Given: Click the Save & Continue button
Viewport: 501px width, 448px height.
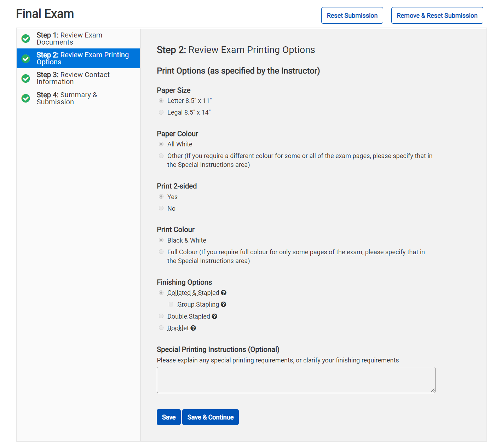Looking at the screenshot, I should pos(211,417).
